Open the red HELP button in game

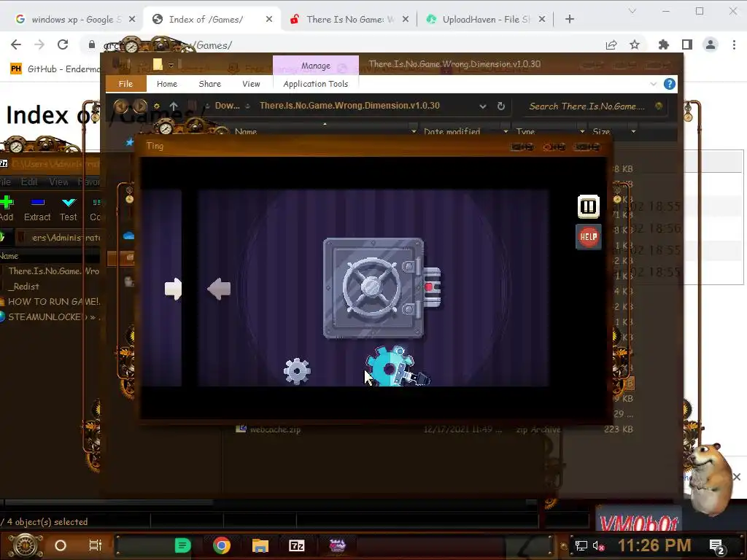click(x=589, y=237)
